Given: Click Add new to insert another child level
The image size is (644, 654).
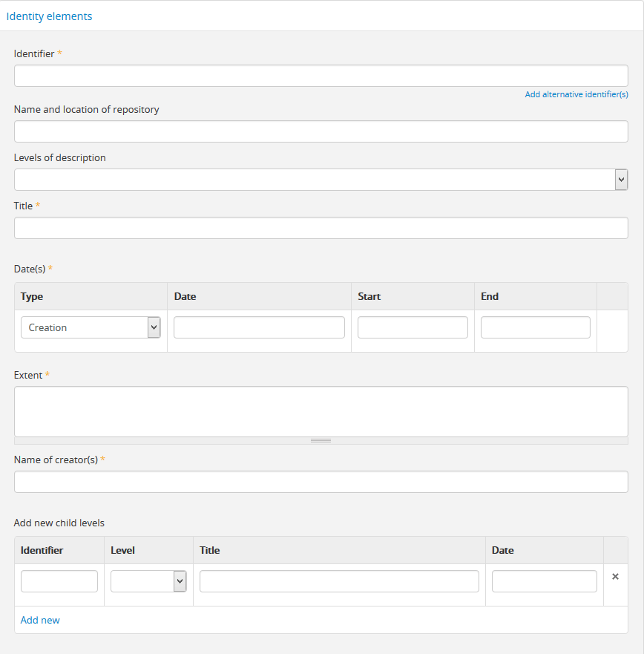Looking at the screenshot, I should click(x=40, y=620).
